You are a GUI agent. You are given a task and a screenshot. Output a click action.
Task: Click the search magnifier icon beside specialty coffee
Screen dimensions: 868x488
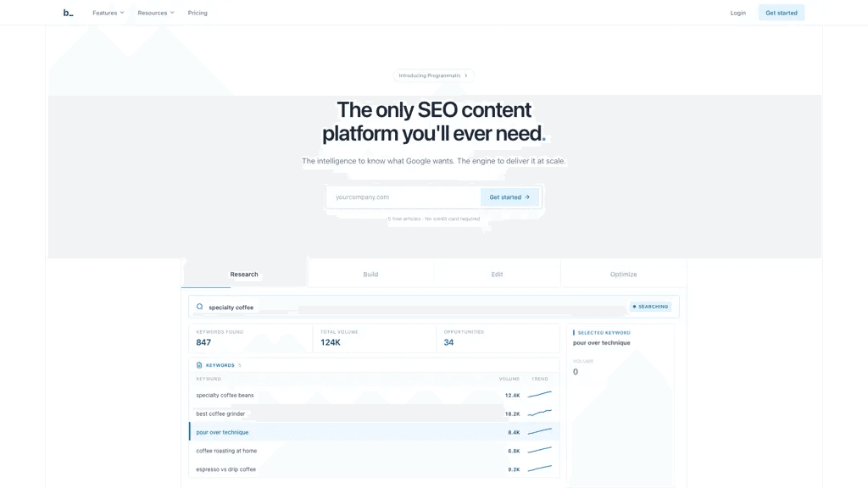pyautogui.click(x=200, y=307)
